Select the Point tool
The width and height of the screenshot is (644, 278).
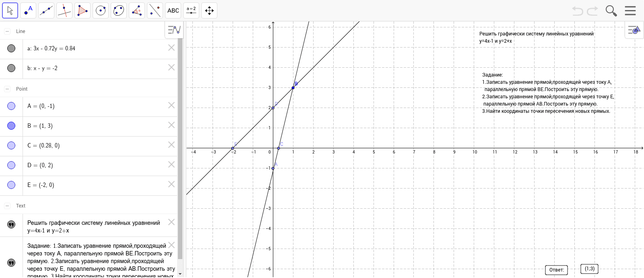(28, 10)
